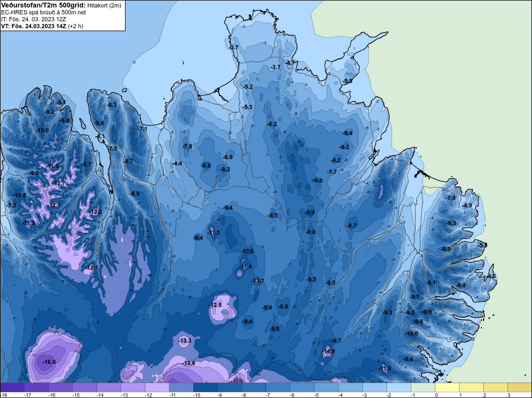The width and height of the screenshot is (532, 398).
Task: Click the -7.7 temperature reading
Action: (332, 172)
